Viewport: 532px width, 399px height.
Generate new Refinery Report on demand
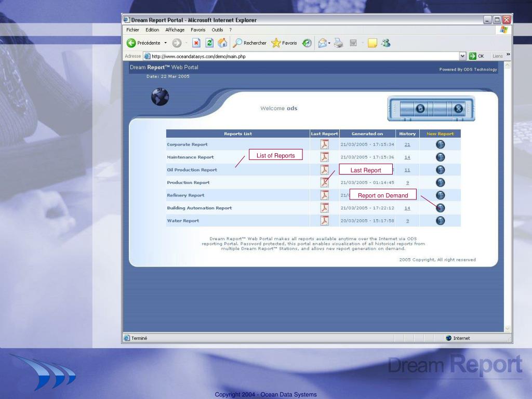[x=440, y=195]
